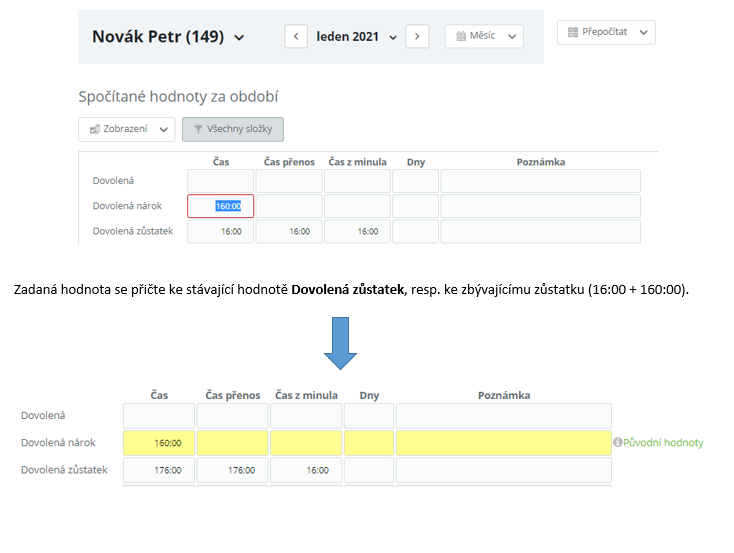Screen dimensions: 734x553
Task: Click the upper Dovolená Čas empty field
Action: click(x=221, y=181)
